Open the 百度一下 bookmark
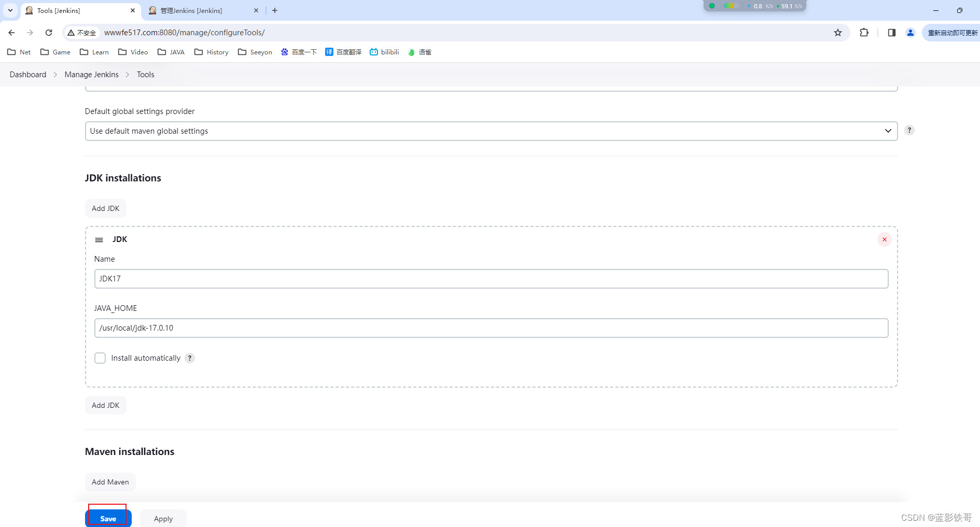The image size is (980, 527). pos(299,52)
